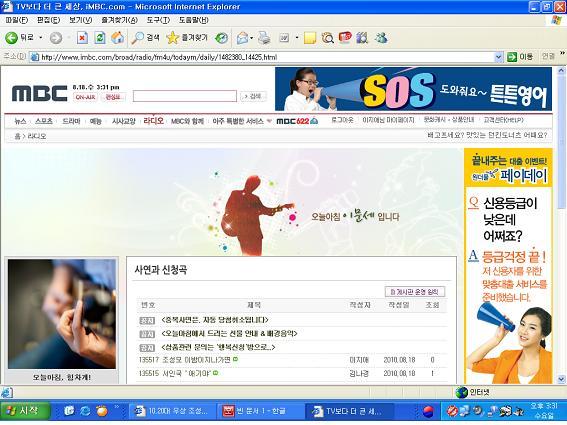Click the yellow note toolbar icon
The width and height of the screenshot is (567, 425).
tap(310, 38)
